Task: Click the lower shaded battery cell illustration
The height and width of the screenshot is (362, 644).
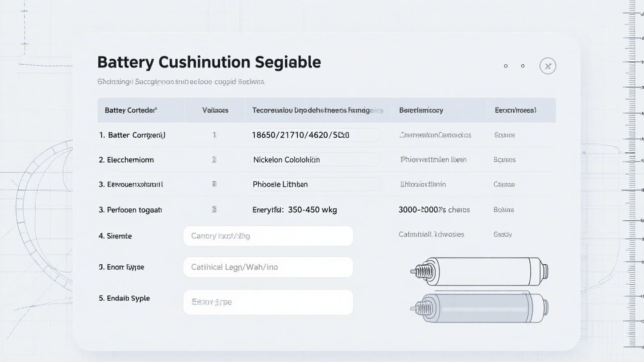Action: pyautogui.click(x=479, y=307)
